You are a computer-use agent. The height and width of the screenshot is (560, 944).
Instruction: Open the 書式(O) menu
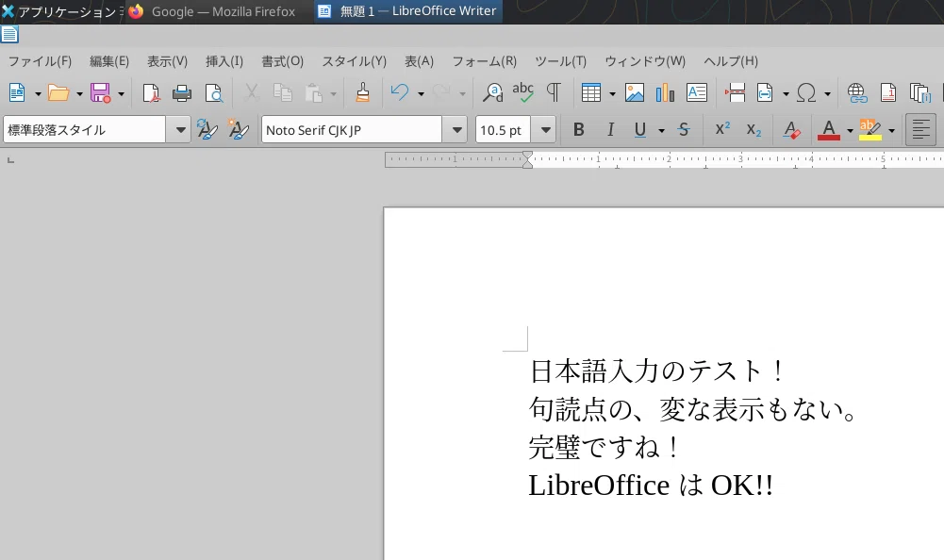(282, 61)
